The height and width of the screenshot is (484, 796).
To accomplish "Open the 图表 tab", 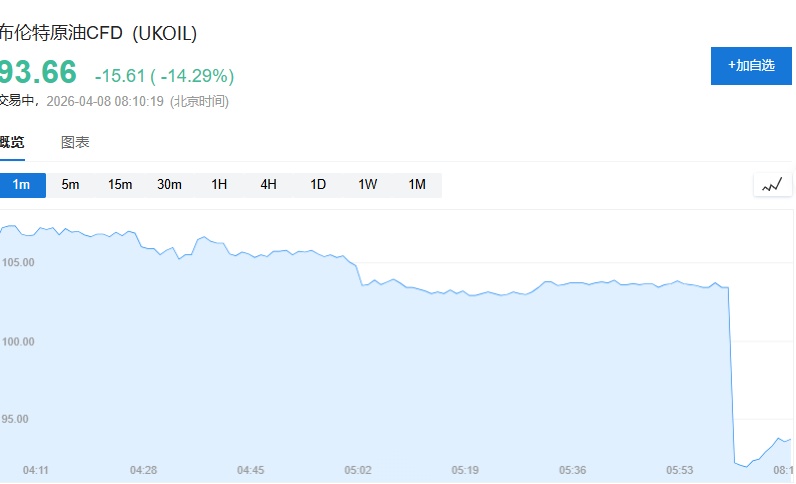I will tap(75, 142).
